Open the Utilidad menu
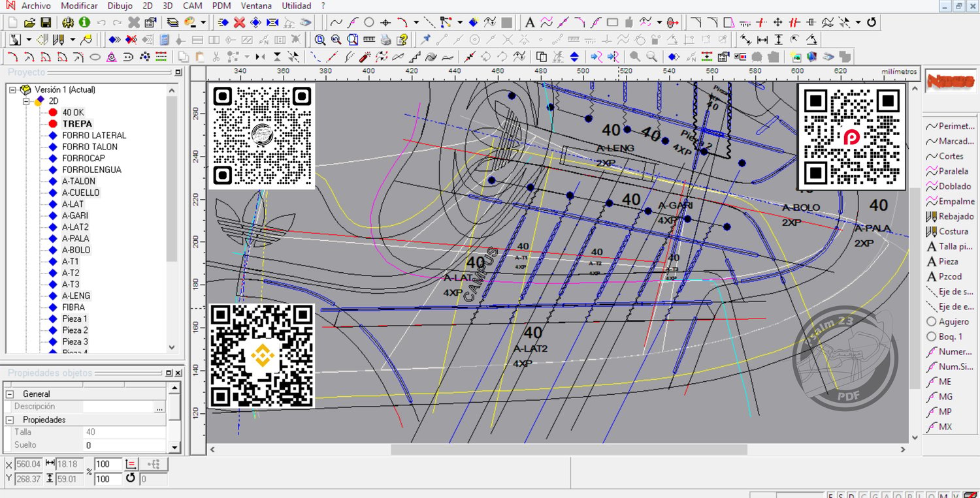This screenshot has height=498, width=980. 297,6
